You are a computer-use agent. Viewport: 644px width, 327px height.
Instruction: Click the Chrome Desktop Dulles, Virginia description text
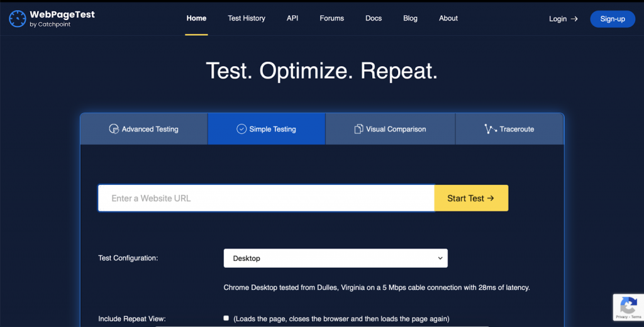pos(377,287)
